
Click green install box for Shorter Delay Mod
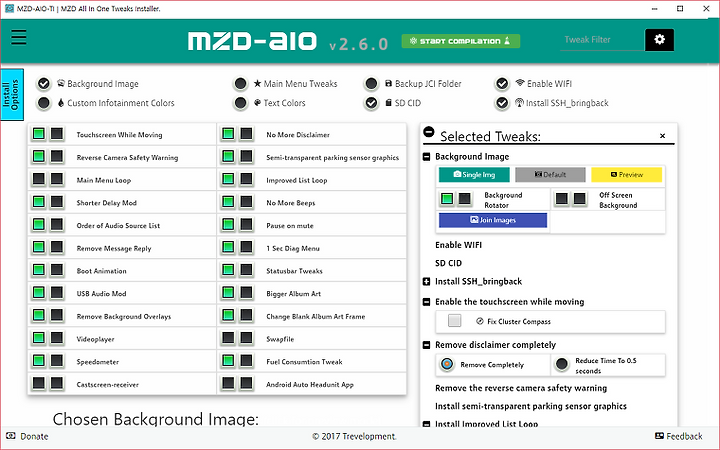point(39,202)
